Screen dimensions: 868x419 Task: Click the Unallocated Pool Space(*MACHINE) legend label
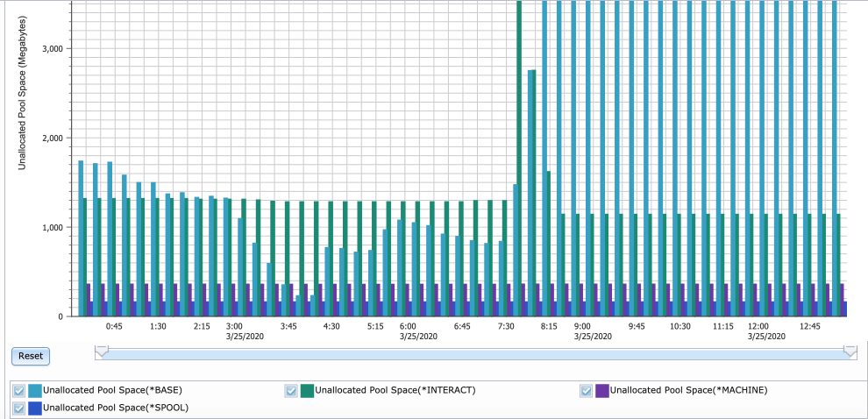pos(688,391)
